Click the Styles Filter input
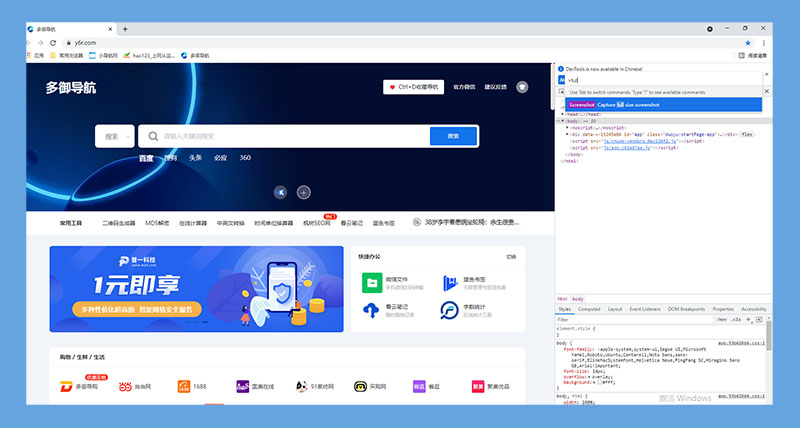 point(633,319)
